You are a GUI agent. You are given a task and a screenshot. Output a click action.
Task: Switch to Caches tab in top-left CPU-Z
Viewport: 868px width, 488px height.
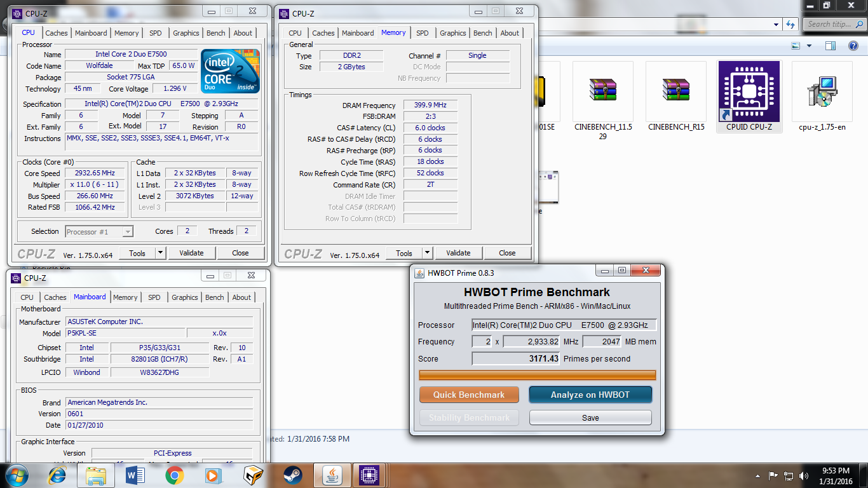(57, 33)
